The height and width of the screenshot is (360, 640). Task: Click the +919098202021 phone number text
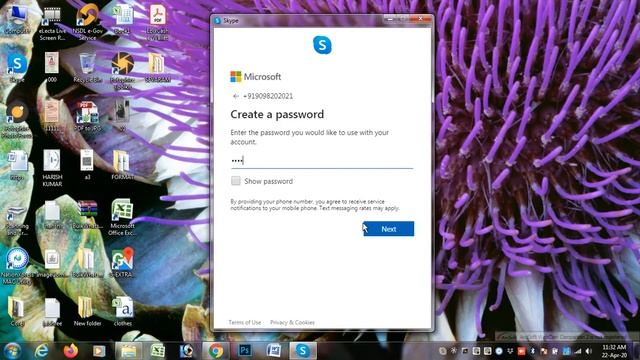click(268, 96)
